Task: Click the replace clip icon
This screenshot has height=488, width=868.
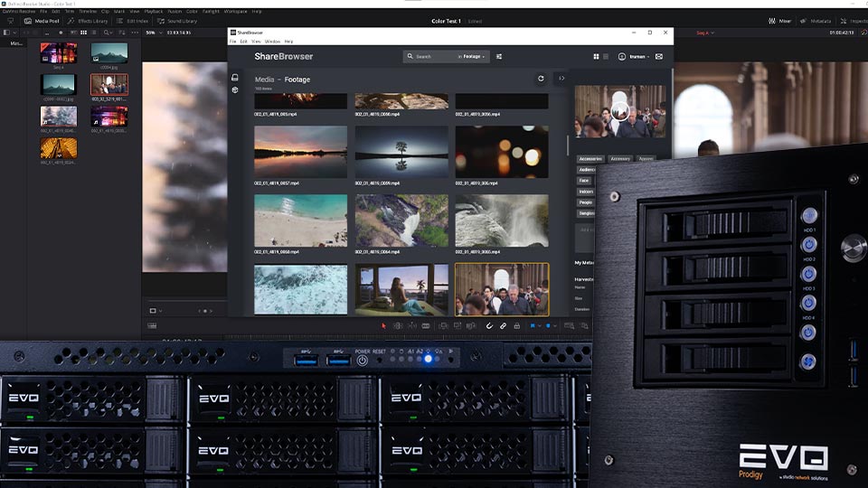Action: tap(471, 326)
